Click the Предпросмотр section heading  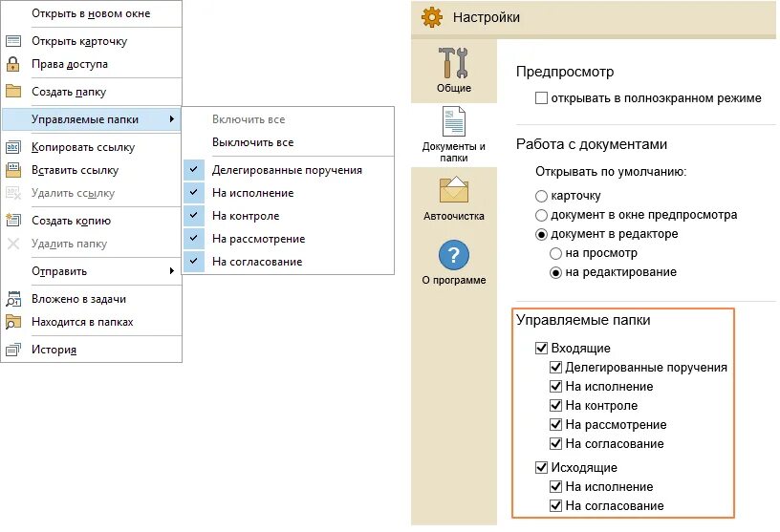coord(565,72)
